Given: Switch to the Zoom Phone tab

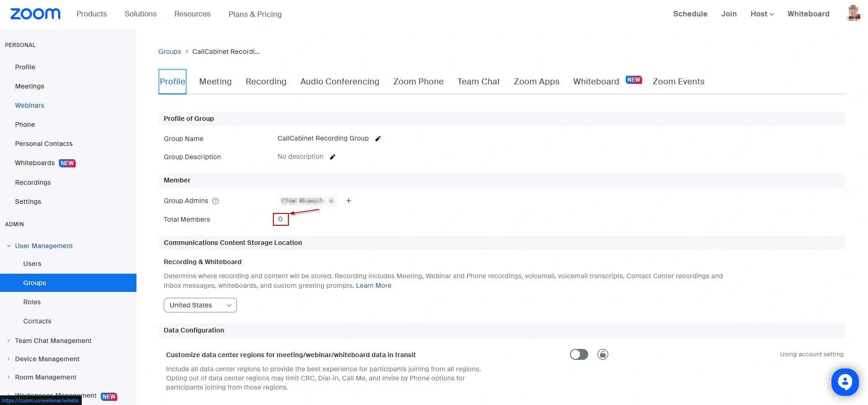Looking at the screenshot, I should tap(418, 82).
